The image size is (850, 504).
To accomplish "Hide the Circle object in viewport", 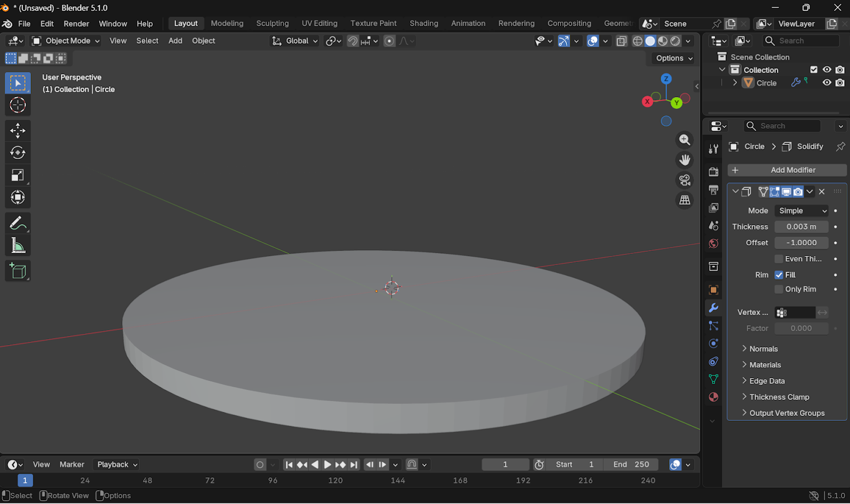I will pyautogui.click(x=827, y=83).
